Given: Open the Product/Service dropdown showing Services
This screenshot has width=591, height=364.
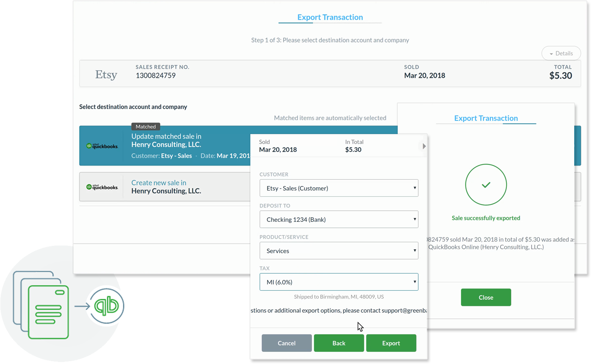Looking at the screenshot, I should [x=339, y=250].
